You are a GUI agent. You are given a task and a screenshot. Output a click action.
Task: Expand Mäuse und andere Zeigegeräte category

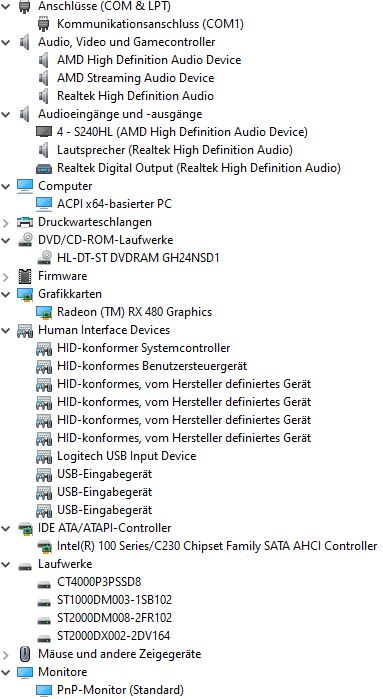point(6,654)
